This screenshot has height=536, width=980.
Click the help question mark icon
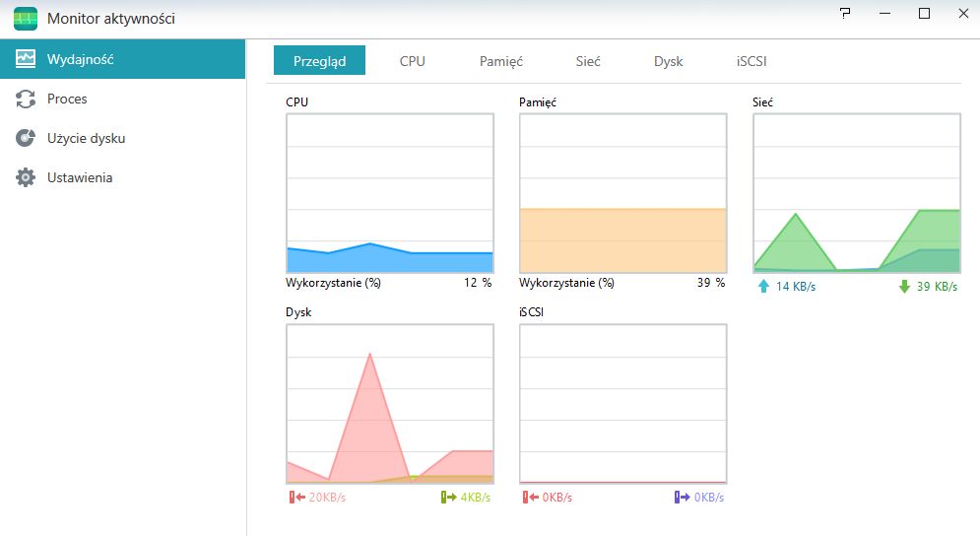[x=845, y=13]
